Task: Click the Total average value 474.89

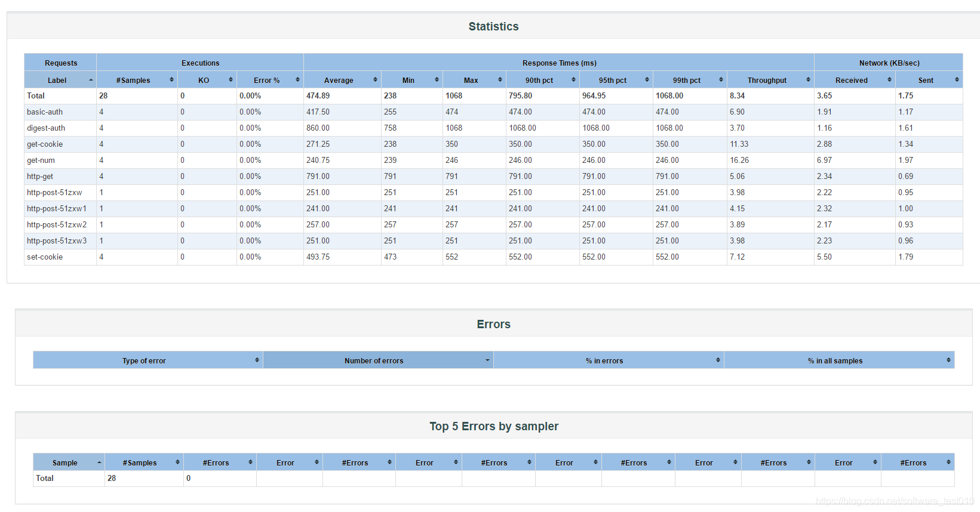Action: point(318,95)
